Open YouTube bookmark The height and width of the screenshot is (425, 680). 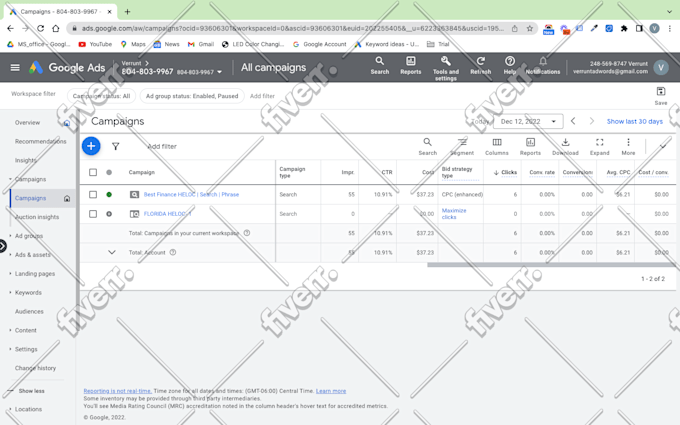click(95, 44)
